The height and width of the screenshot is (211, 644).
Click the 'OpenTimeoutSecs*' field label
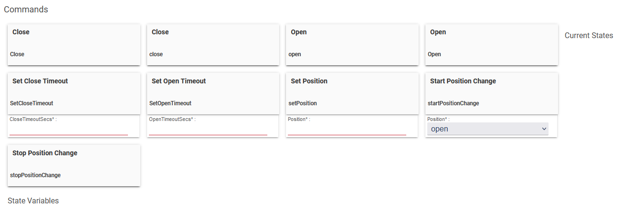tap(172, 119)
